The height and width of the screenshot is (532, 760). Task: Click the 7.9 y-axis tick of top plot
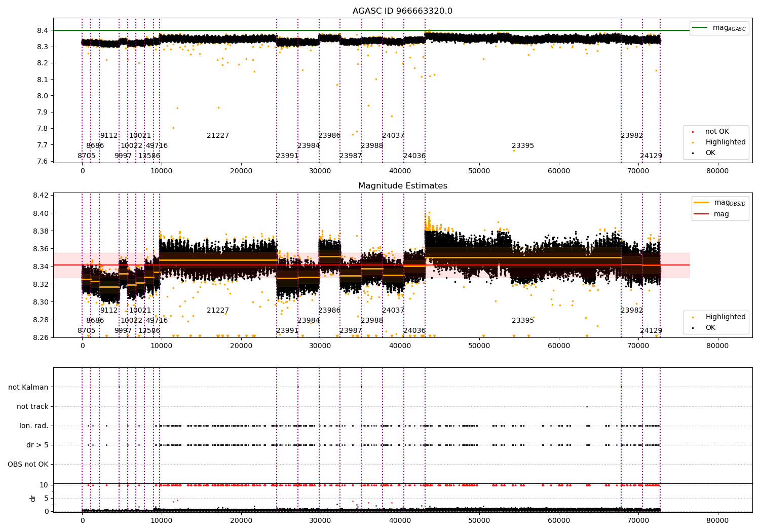43,112
